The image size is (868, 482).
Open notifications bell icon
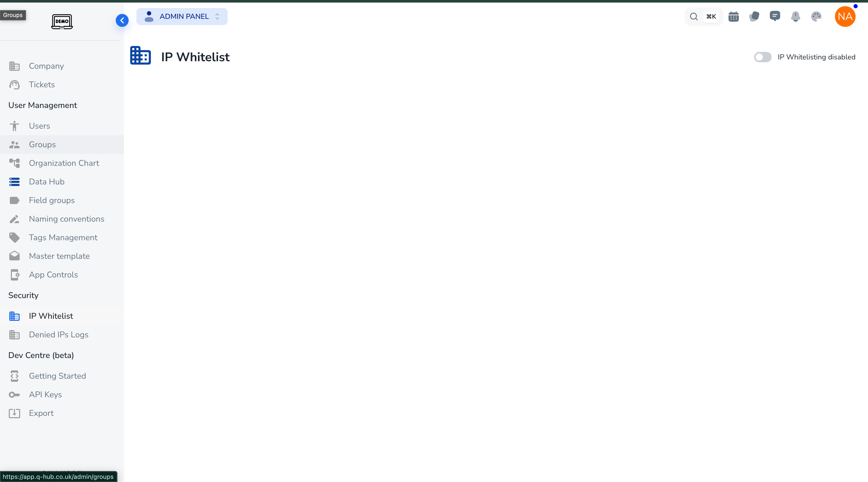pyautogui.click(x=796, y=17)
